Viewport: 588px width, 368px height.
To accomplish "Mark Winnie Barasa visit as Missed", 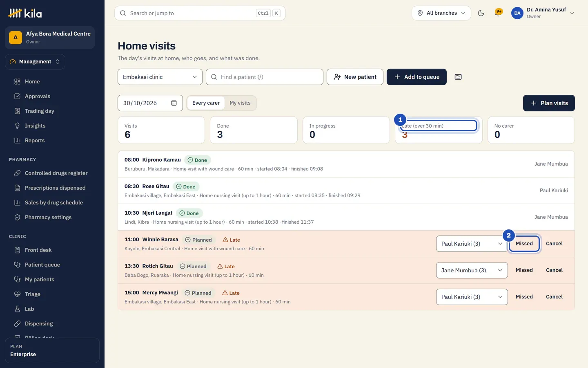I will coord(524,244).
